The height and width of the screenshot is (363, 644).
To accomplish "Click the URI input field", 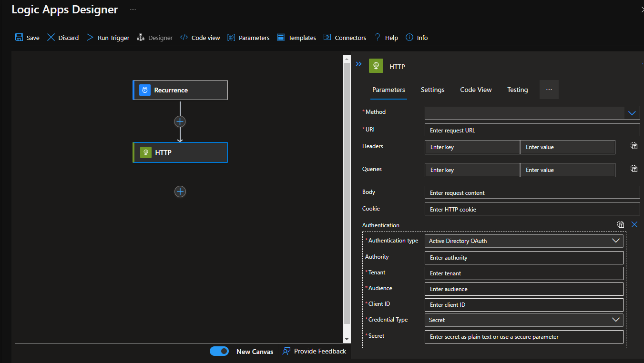I will tap(532, 130).
